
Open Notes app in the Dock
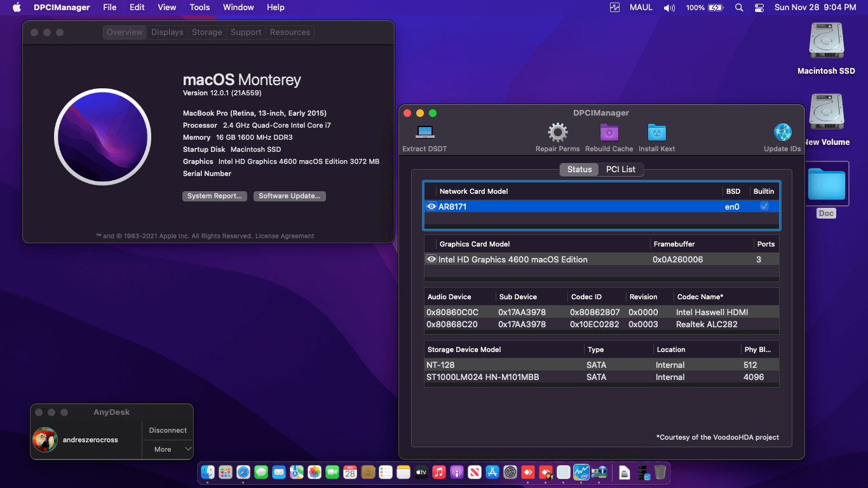[403, 472]
